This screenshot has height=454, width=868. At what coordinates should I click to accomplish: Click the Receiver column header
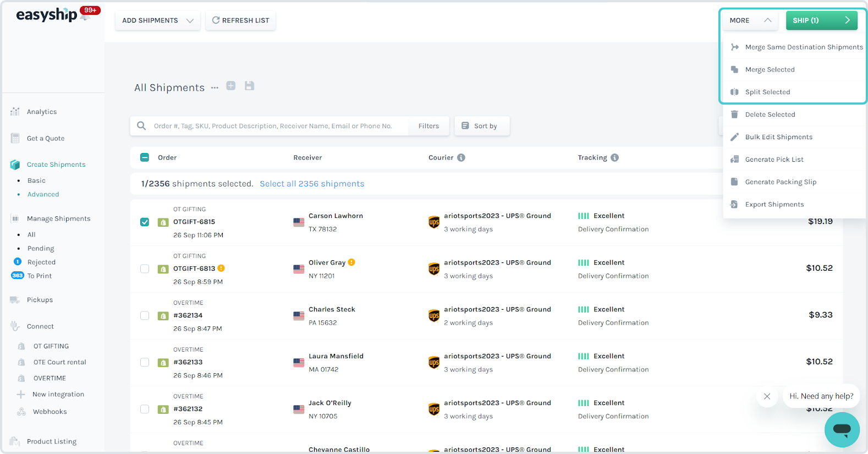coord(307,157)
